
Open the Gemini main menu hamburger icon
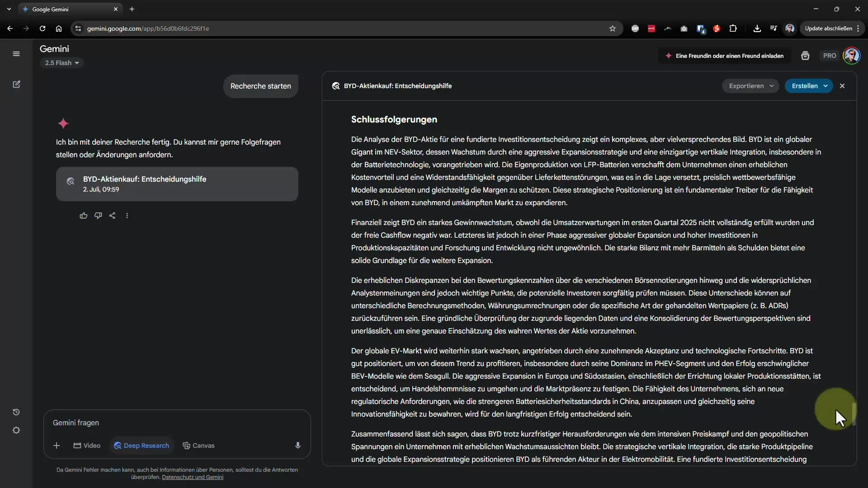pos(16,54)
